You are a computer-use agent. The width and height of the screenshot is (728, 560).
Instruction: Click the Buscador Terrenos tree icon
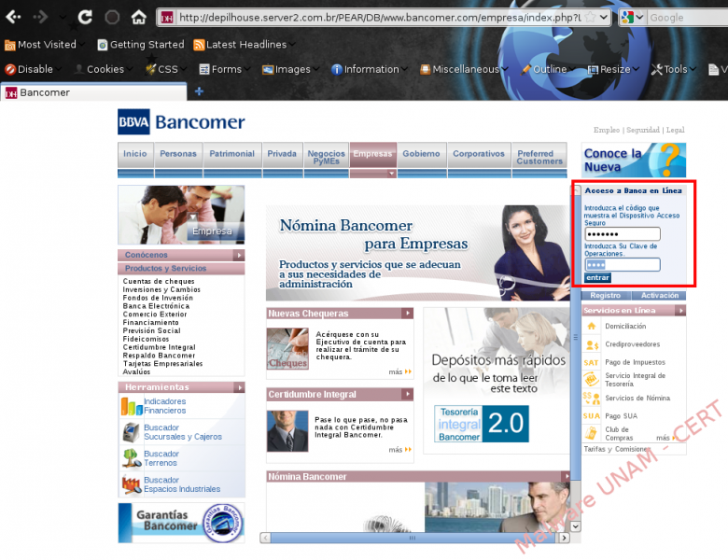click(x=132, y=458)
